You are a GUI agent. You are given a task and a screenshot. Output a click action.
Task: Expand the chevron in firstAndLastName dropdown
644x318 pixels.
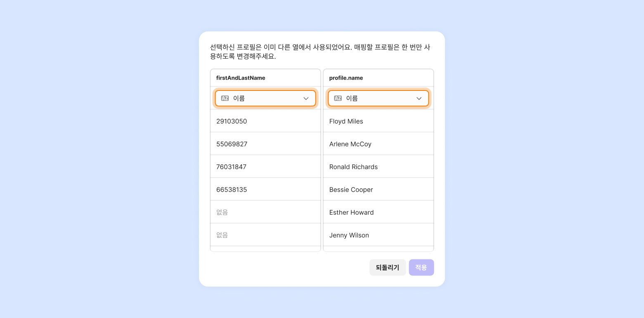[306, 98]
